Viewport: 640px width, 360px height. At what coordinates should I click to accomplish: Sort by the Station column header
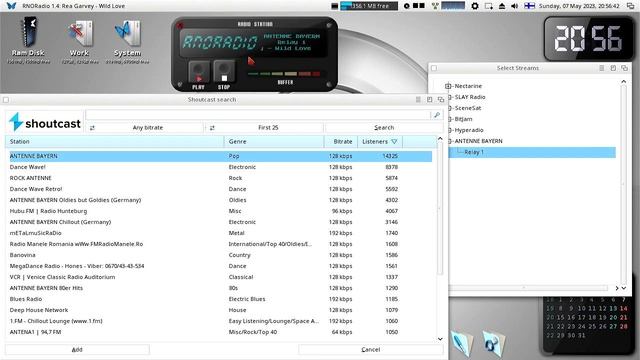point(114,141)
